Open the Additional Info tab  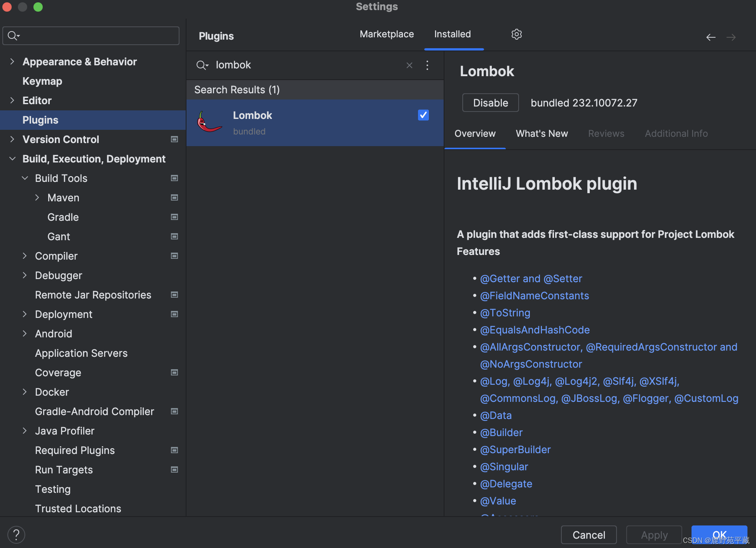(676, 134)
